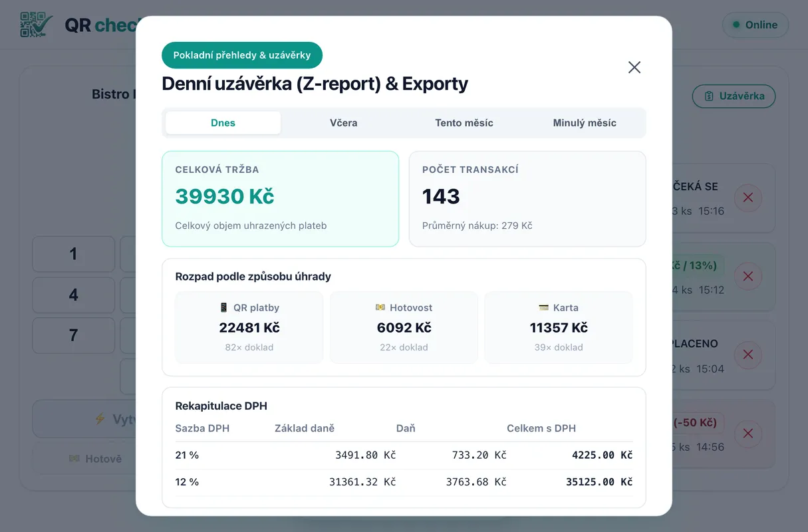
Task: Remove the order at 15:12 with red X
Action: pyautogui.click(x=747, y=276)
